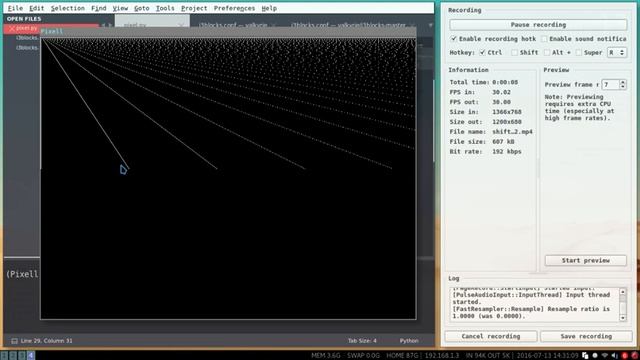
Task: Toggle the Enable recording hotkey checkbox
Action: (453, 39)
